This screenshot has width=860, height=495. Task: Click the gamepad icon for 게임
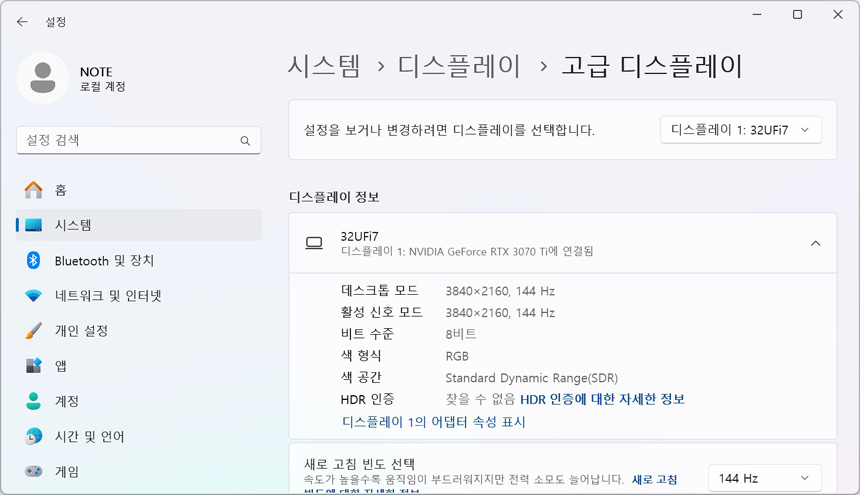point(34,471)
